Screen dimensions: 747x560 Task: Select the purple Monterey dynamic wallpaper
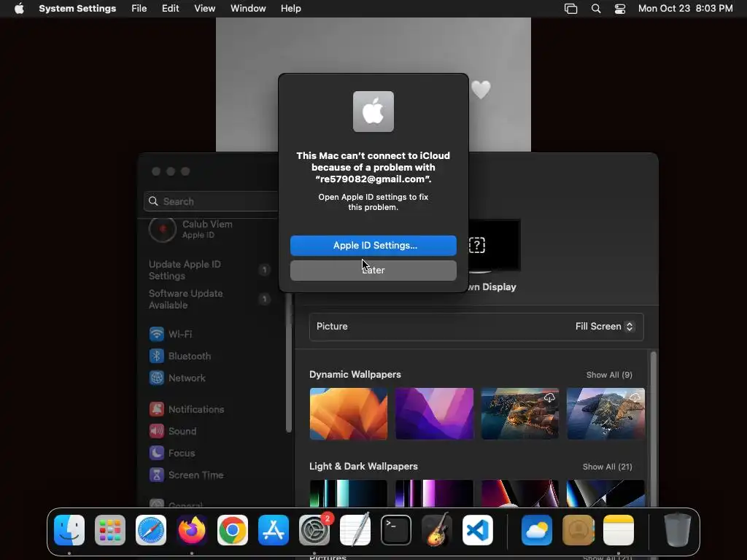(434, 413)
